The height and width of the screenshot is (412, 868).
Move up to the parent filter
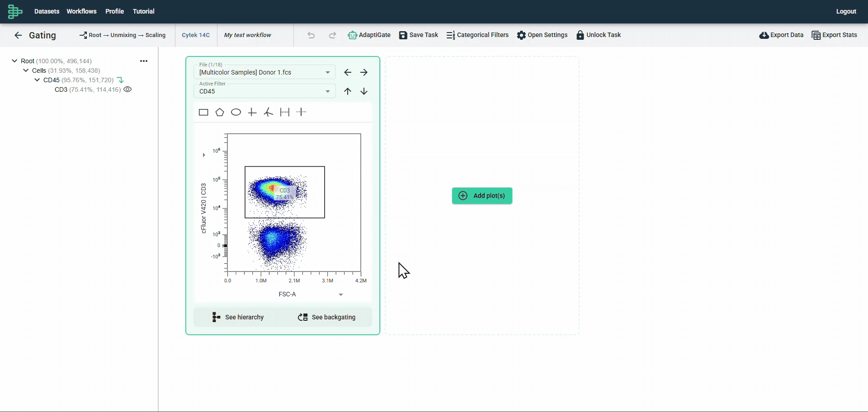348,91
